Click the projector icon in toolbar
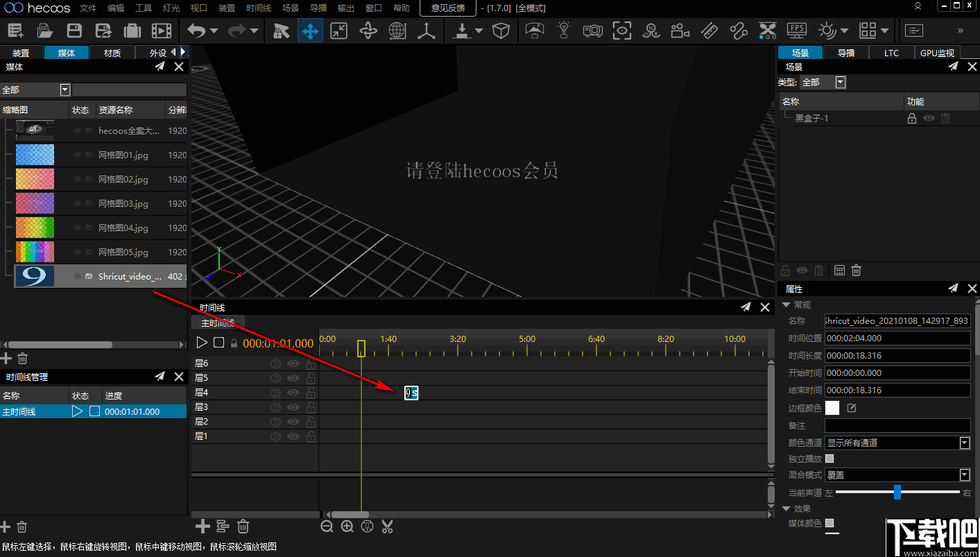The width and height of the screenshot is (980, 557). point(592,31)
